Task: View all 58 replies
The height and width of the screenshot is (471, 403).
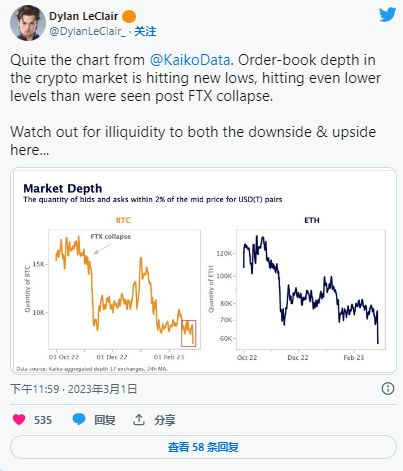Action: tap(203, 447)
